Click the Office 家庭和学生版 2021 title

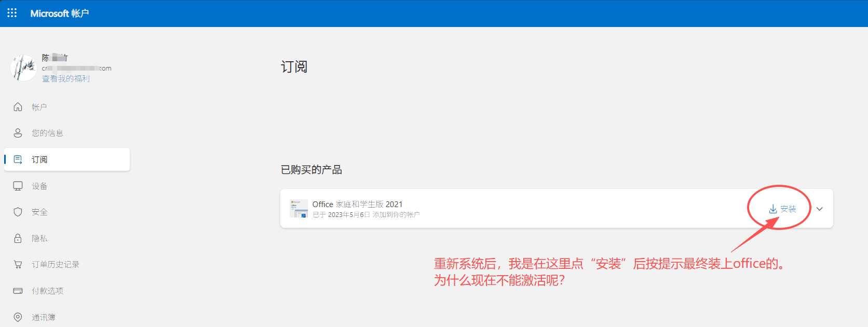pos(357,204)
